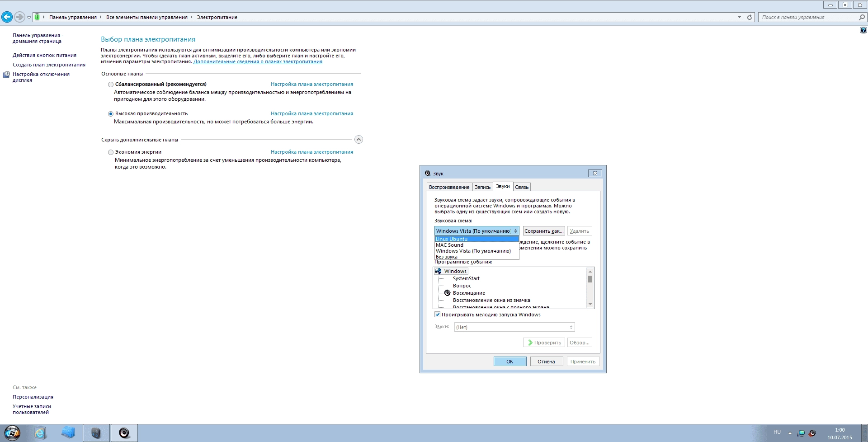This screenshot has width=868, height=442.
Task: Click Все элементы панели управления breadcrumb
Action: [147, 17]
